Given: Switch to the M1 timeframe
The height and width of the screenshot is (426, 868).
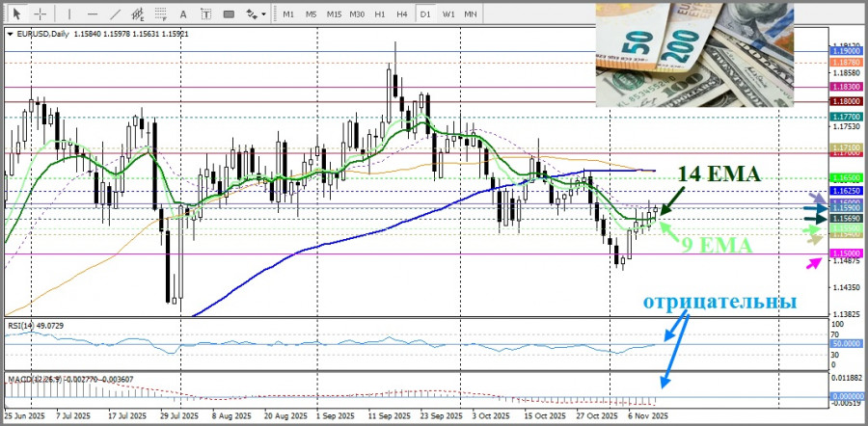Looking at the screenshot, I should 288,14.
